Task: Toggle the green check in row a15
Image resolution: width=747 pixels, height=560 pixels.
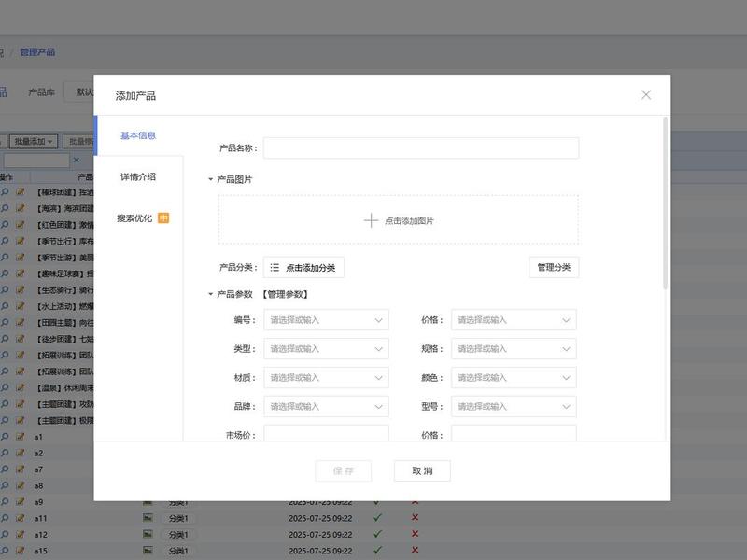Action: pos(377,550)
